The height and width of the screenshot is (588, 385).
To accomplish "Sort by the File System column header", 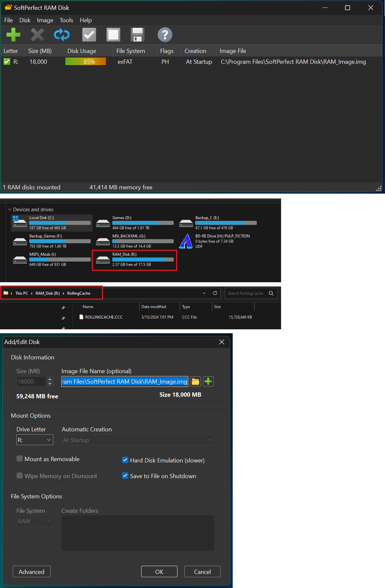I will coord(135,51).
